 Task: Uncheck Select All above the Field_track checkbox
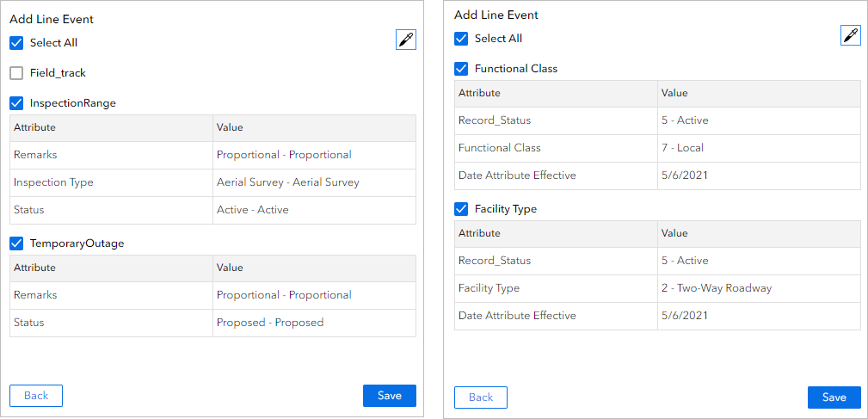point(16,43)
